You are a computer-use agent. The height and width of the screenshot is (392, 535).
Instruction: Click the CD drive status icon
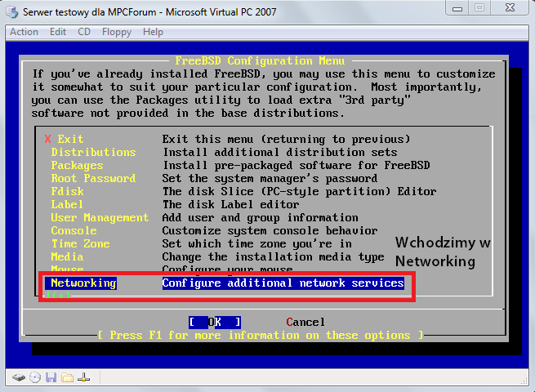35,377
